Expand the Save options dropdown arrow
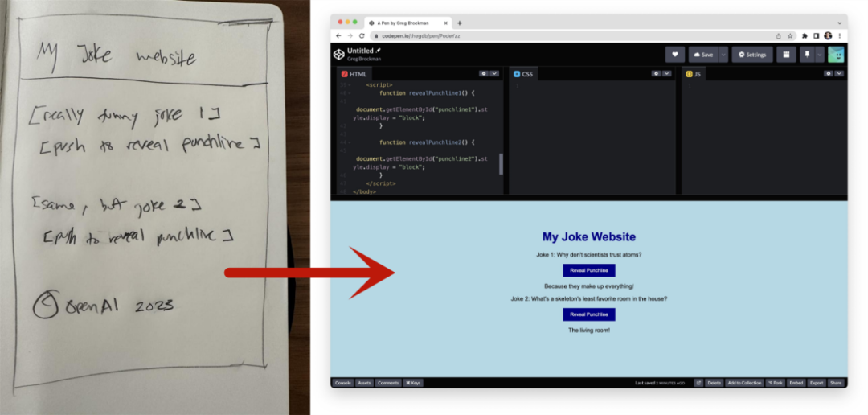868x415 pixels. (723, 55)
